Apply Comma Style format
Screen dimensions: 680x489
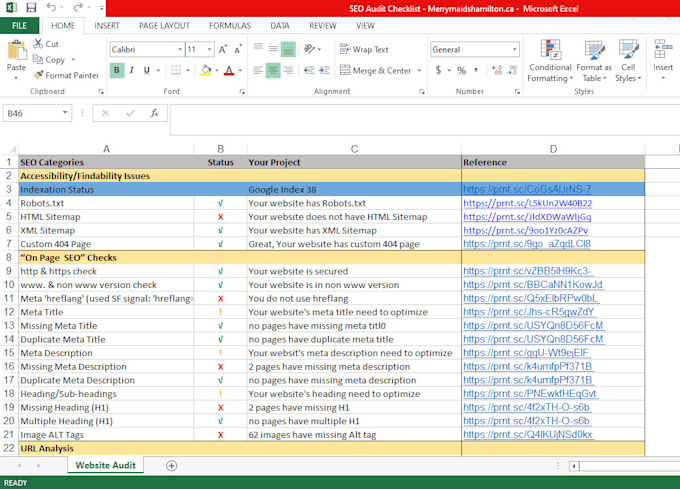click(x=476, y=70)
